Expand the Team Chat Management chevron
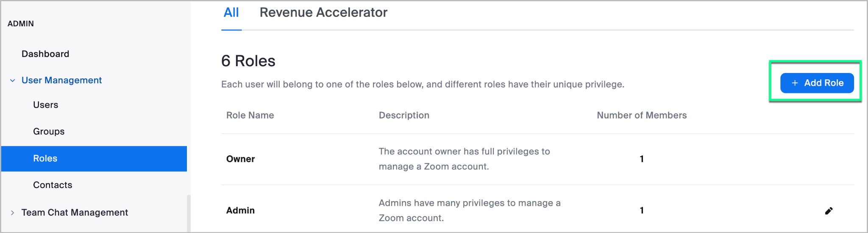Viewport: 868px width, 233px height. click(x=13, y=213)
